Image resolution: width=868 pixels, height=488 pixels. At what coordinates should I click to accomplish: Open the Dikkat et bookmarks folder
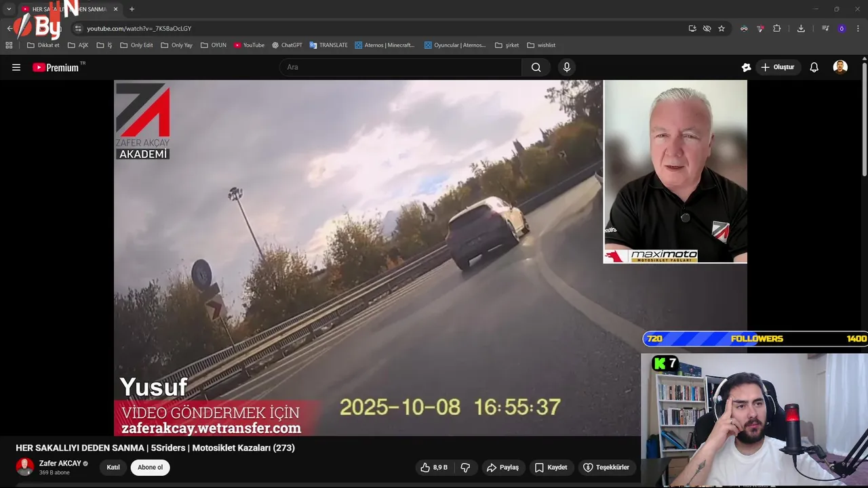[x=43, y=45]
